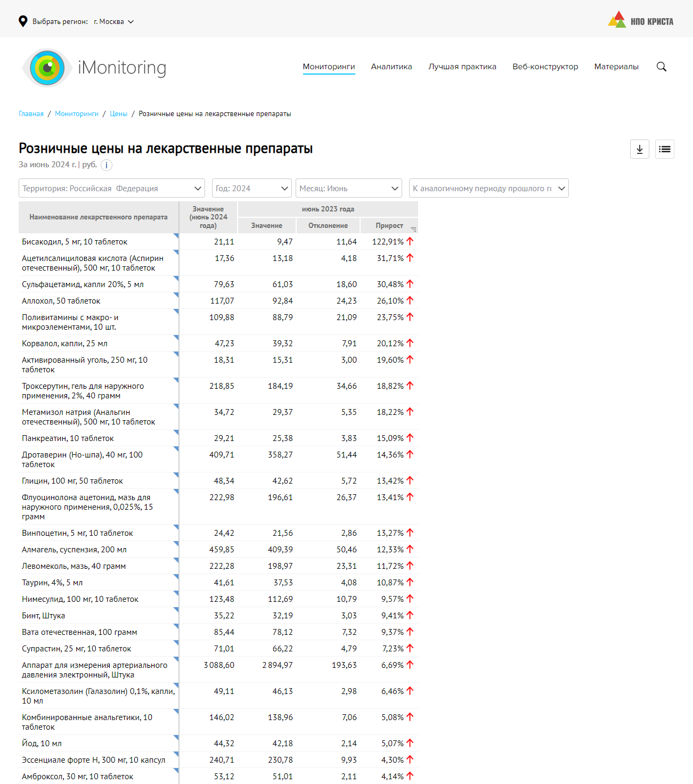
Task: Click the НПО Криста logo
Action: click(640, 20)
